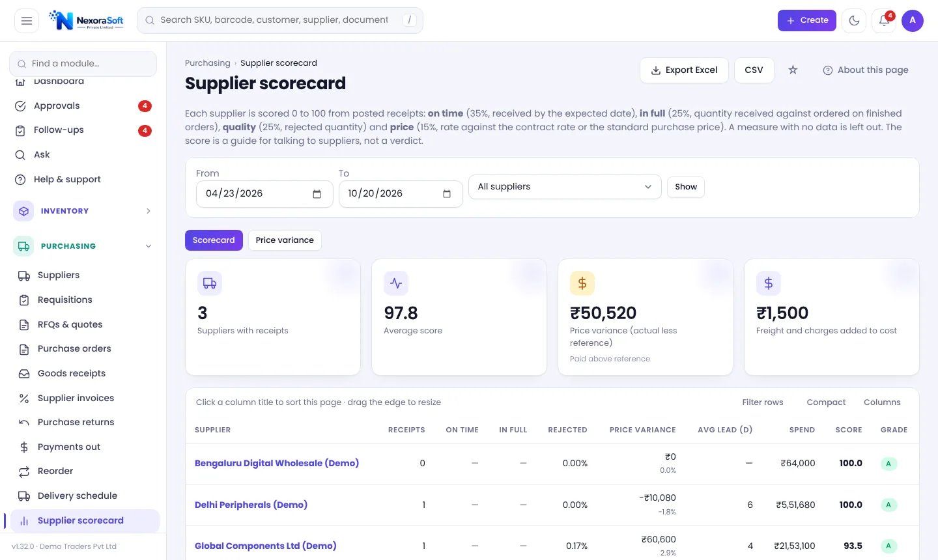Open Purchase orders module
Image resolution: width=938 pixels, height=560 pixels.
85,349
